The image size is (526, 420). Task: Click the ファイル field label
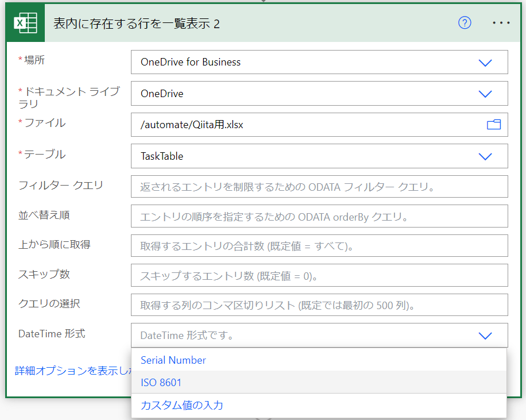[x=45, y=122]
